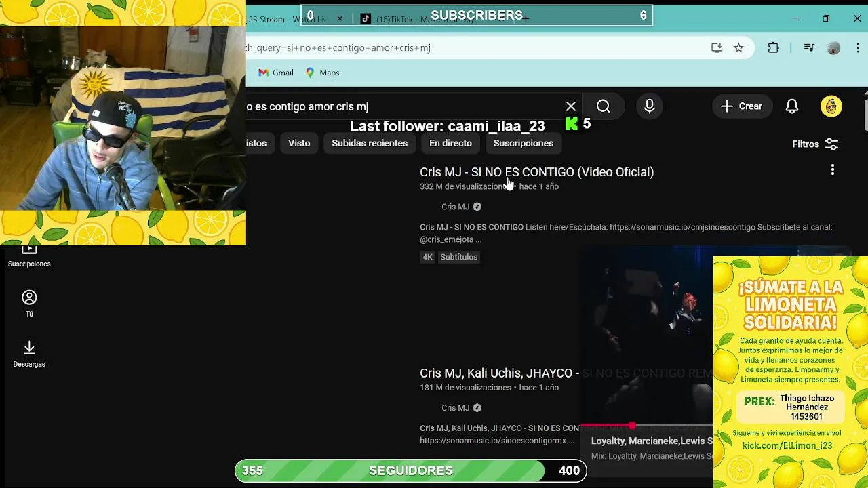Open the Gmail bookmark

tap(276, 73)
